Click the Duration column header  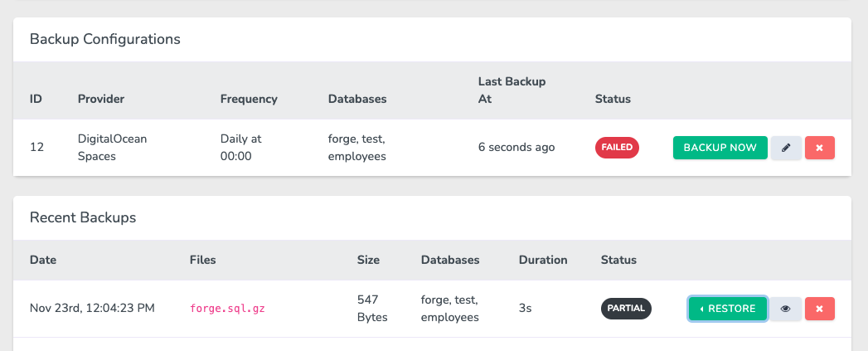(x=543, y=260)
